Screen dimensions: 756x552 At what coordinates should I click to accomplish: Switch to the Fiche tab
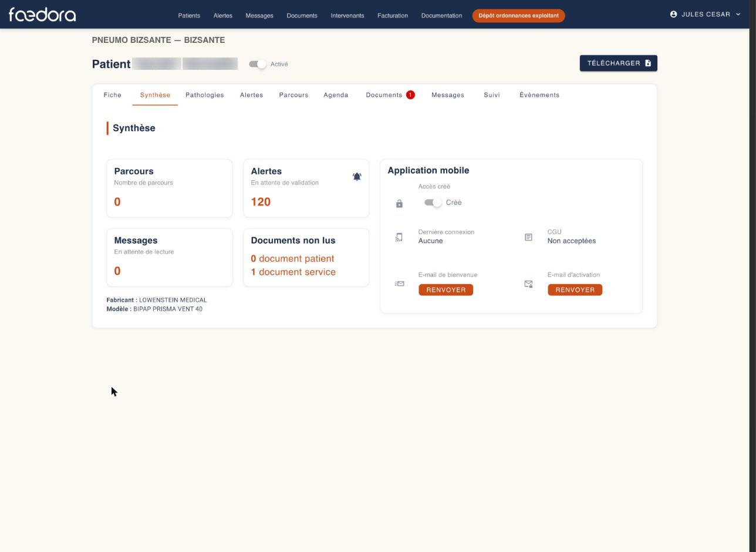click(113, 95)
